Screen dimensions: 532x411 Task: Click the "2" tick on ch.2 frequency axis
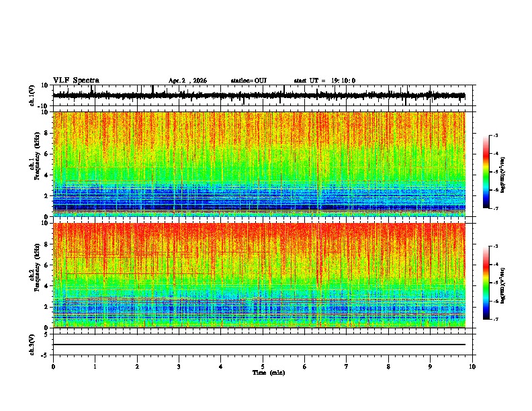(x=47, y=307)
